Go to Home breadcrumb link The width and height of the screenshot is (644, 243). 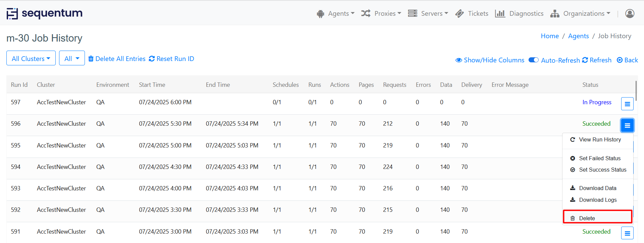(x=549, y=36)
